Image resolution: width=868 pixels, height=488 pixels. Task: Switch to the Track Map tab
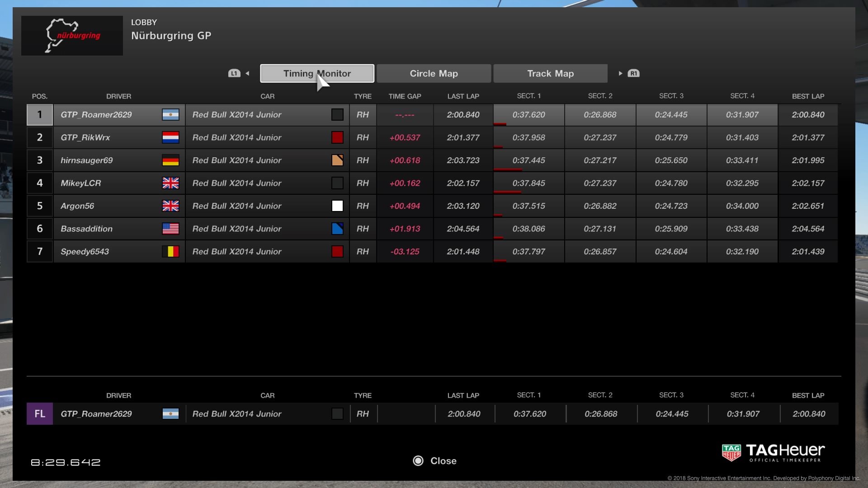pos(550,73)
